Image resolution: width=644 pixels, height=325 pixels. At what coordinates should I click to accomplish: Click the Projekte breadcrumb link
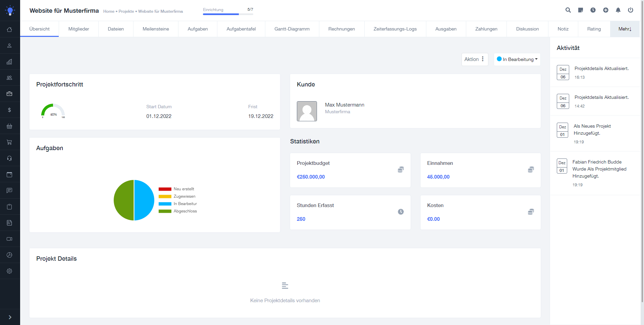(126, 11)
